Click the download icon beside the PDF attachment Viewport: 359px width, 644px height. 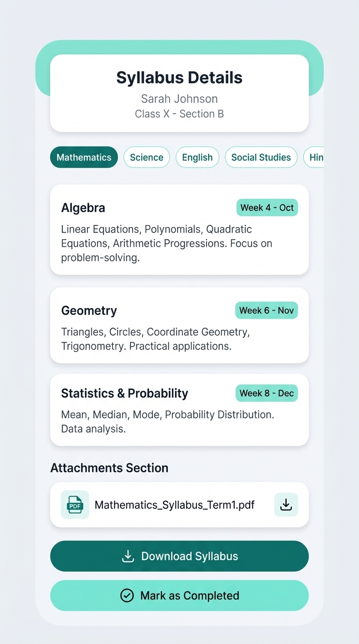click(286, 505)
